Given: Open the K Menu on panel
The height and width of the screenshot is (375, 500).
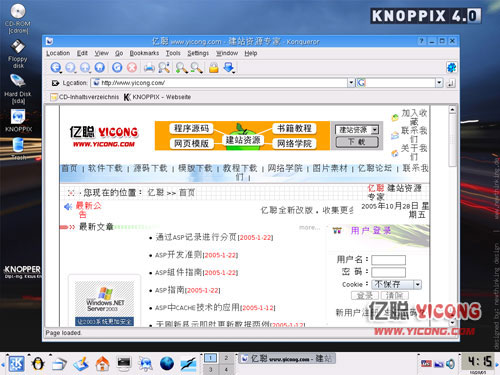Looking at the screenshot, I should click(x=16, y=363).
